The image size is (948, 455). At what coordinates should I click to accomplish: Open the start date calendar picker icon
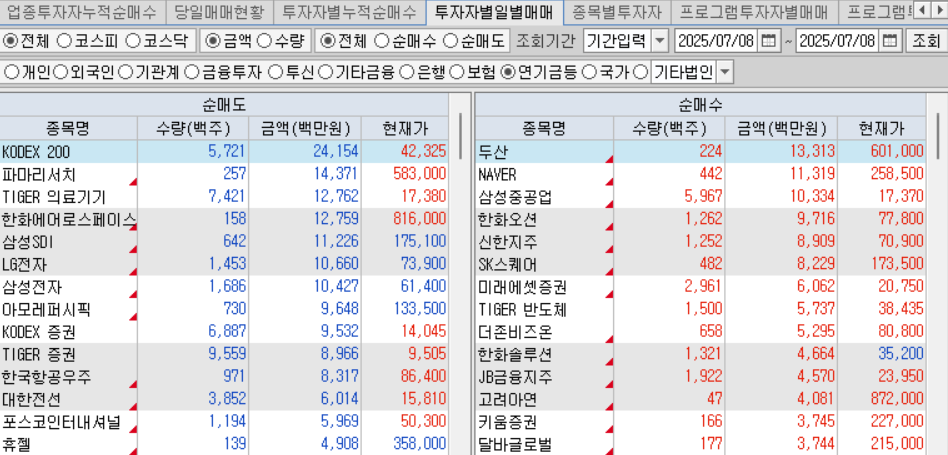pyautogui.click(x=768, y=41)
